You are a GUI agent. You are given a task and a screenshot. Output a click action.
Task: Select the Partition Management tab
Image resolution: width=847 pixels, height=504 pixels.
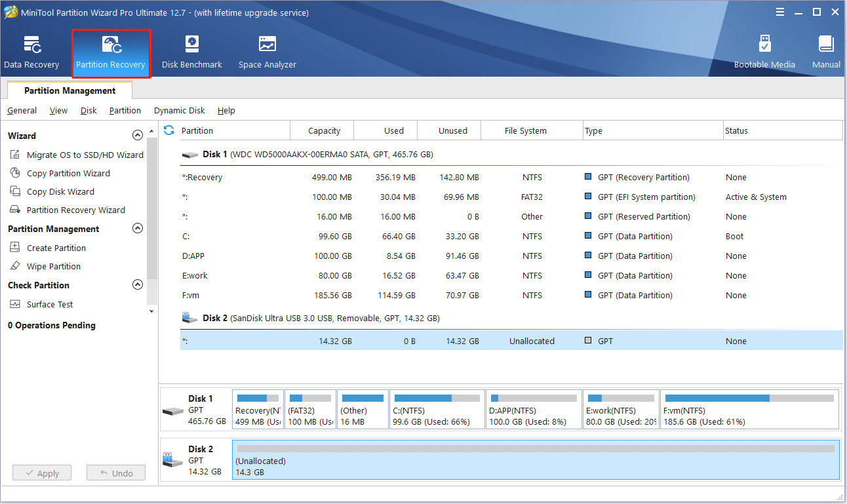[x=70, y=90]
